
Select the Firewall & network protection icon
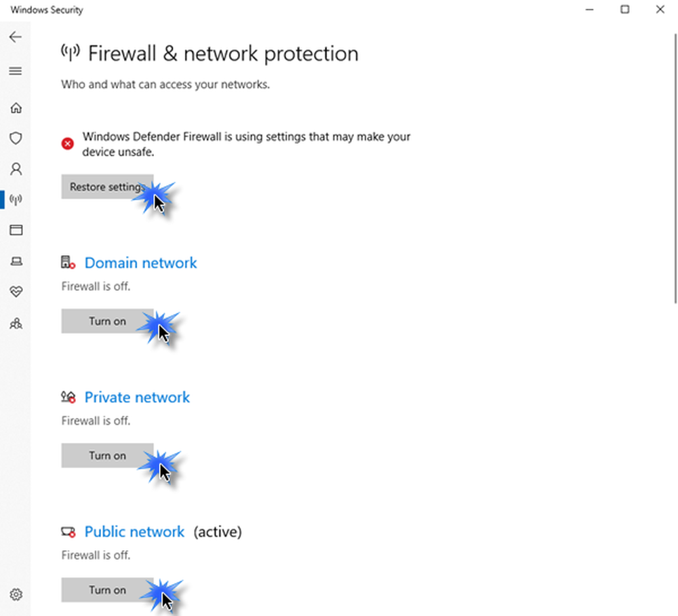16,199
